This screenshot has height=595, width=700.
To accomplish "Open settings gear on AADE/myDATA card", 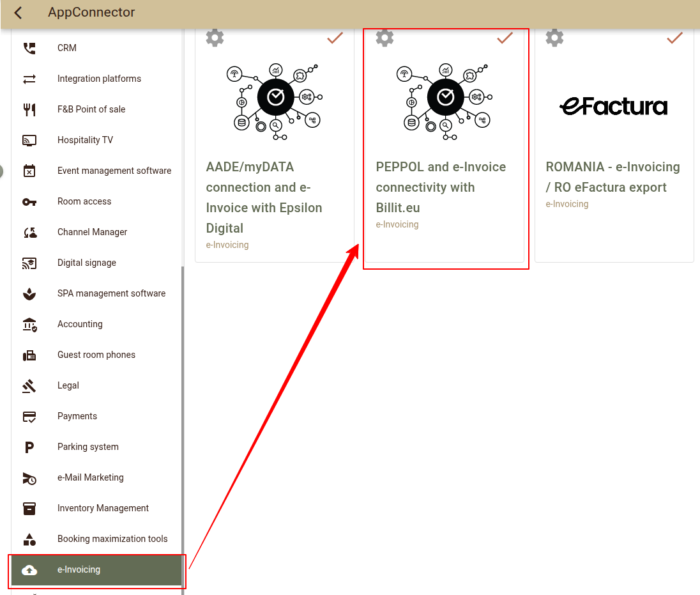I will coord(215,38).
